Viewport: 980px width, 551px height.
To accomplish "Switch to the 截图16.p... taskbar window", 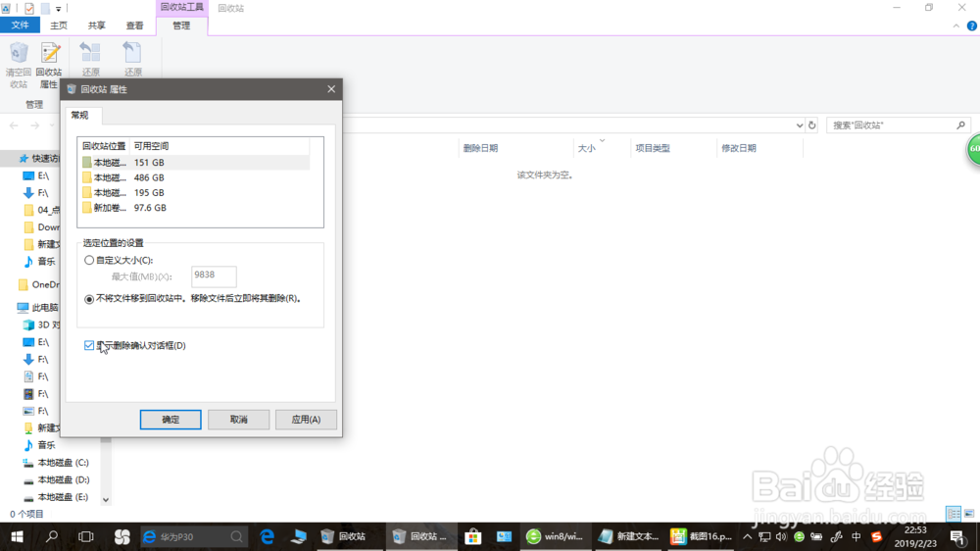I will (x=702, y=536).
